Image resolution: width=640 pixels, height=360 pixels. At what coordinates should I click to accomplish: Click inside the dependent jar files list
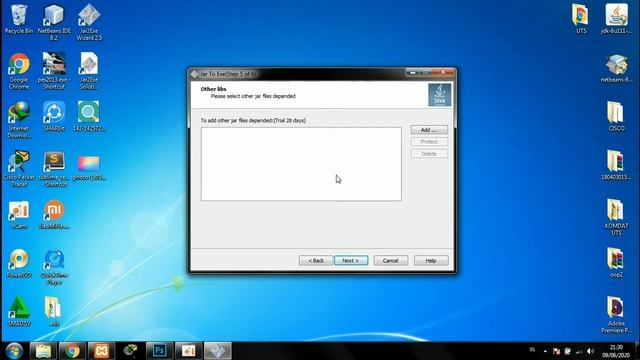pyautogui.click(x=301, y=164)
